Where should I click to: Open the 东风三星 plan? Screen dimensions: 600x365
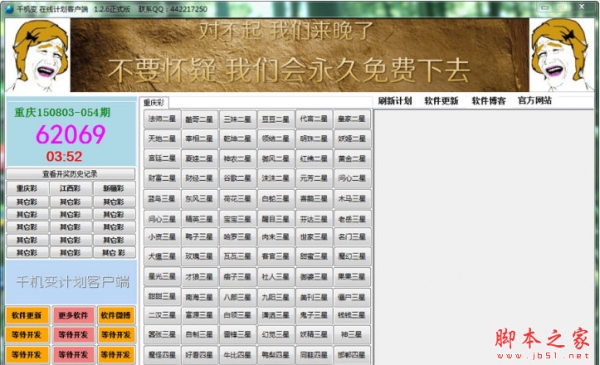(199, 199)
